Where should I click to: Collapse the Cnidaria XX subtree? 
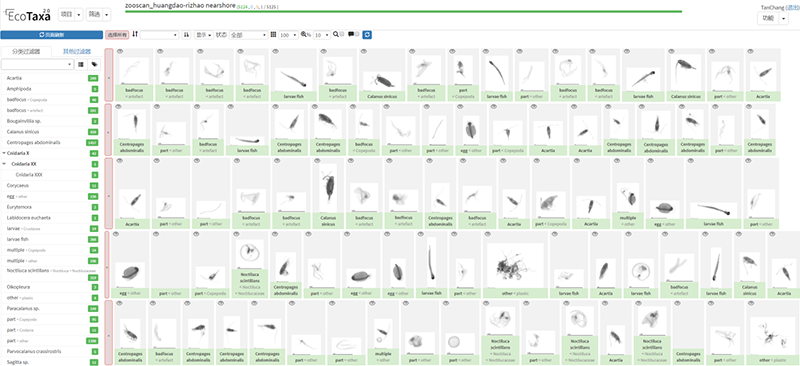pos(4,164)
